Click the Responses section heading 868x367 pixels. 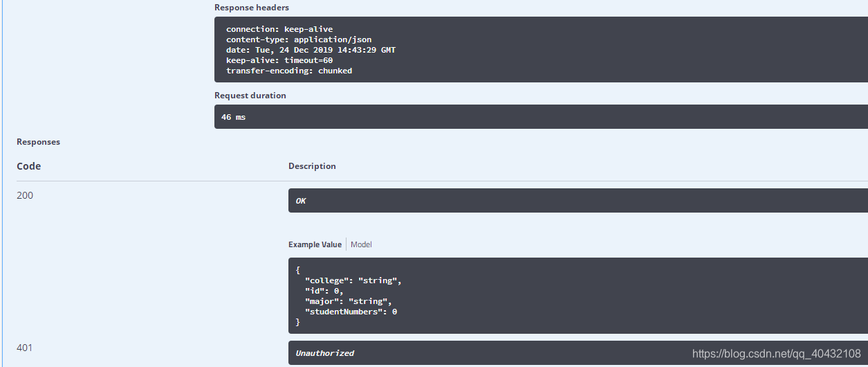point(38,142)
